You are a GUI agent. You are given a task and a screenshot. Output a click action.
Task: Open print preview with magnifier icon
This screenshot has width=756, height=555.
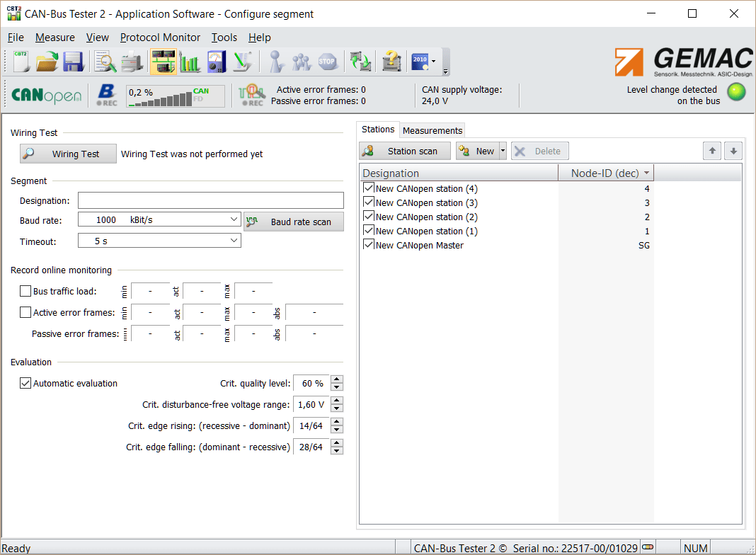click(x=105, y=62)
